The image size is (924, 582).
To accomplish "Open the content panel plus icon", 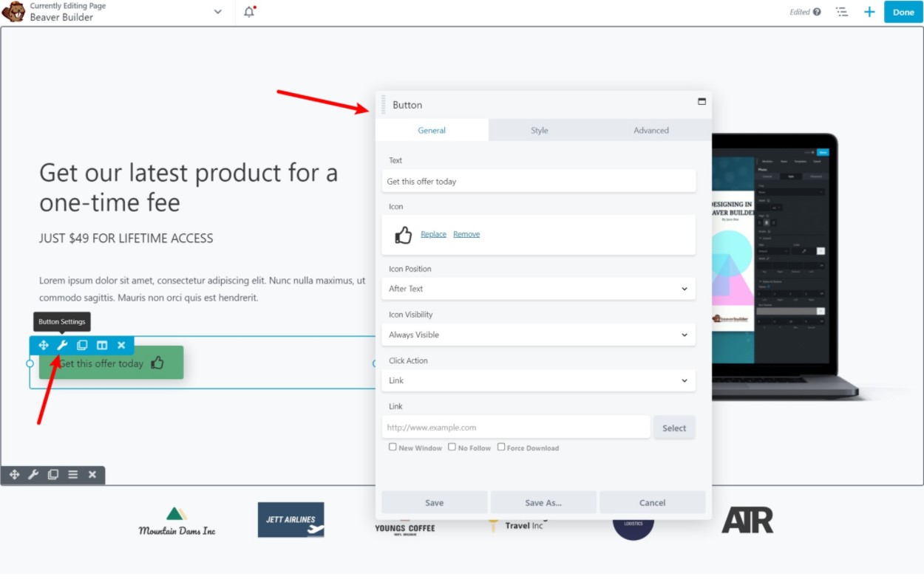I will pos(869,12).
